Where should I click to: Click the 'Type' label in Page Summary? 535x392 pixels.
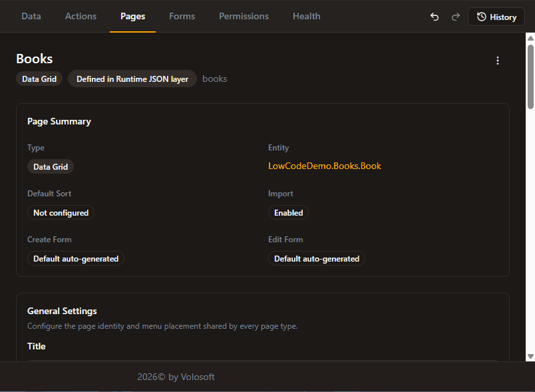(x=36, y=148)
